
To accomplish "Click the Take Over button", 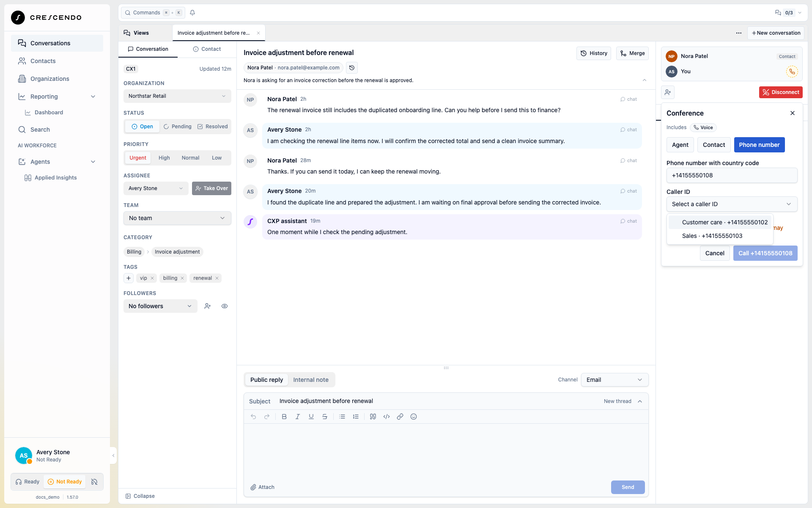I will [211, 188].
